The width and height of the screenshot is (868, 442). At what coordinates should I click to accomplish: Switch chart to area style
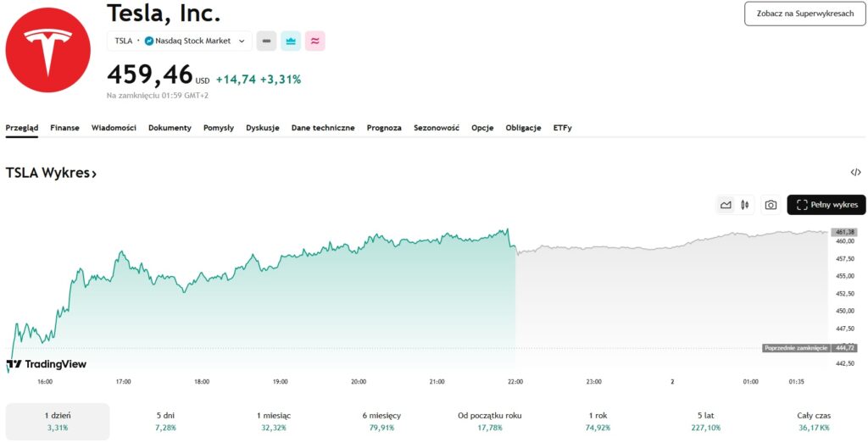point(726,205)
